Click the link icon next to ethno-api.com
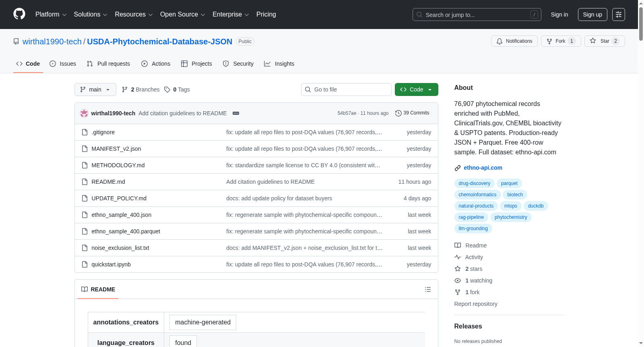The height and width of the screenshot is (347, 644). [x=458, y=168]
